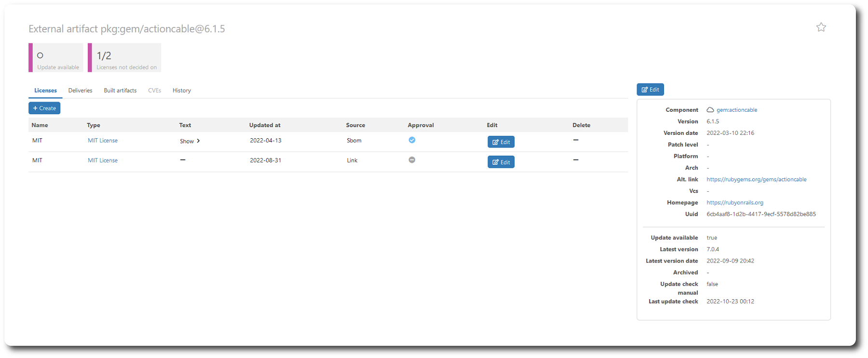The image size is (868, 358).
Task: Switch to the Licenses tab
Action: click(x=45, y=91)
